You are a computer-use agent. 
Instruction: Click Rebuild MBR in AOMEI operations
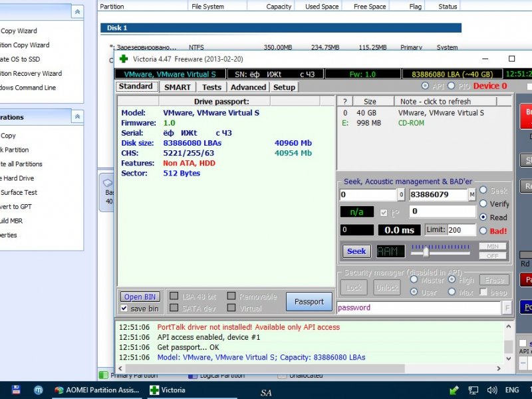pos(11,221)
